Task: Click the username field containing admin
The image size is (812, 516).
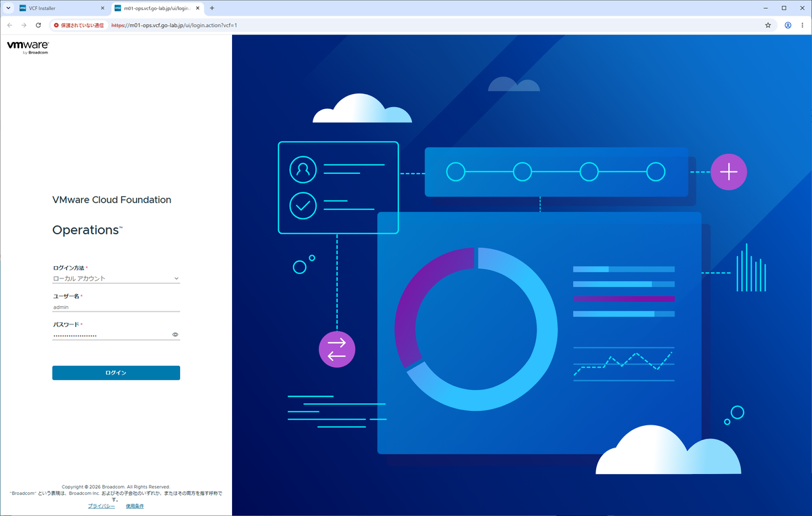Action: (x=116, y=307)
